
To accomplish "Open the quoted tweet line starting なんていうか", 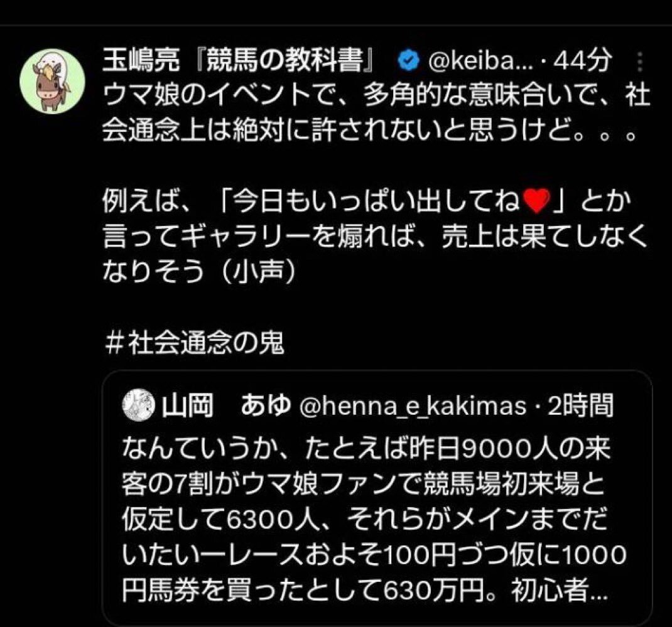I will [x=367, y=448].
